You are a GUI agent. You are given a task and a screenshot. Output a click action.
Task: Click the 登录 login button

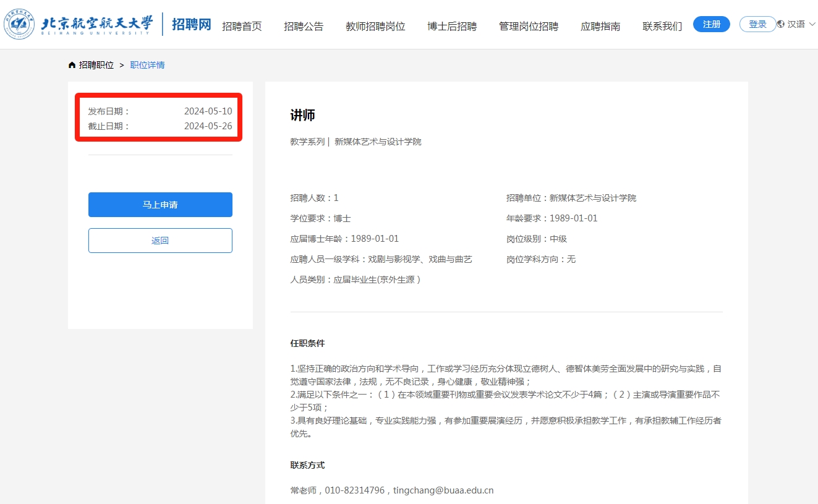point(757,24)
